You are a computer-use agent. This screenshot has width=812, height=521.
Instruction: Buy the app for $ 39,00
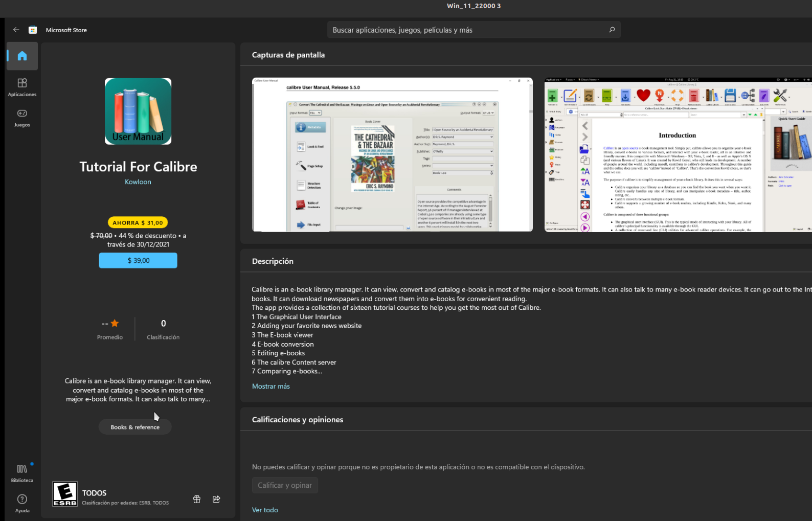138,260
